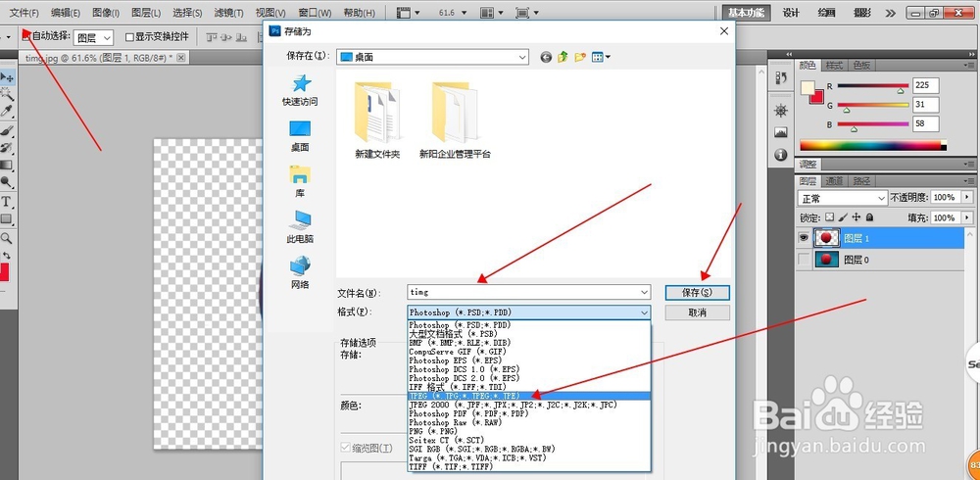This screenshot has width=980, height=480.
Task: Open the view menu dropdown in dialog
Action: click(601, 58)
